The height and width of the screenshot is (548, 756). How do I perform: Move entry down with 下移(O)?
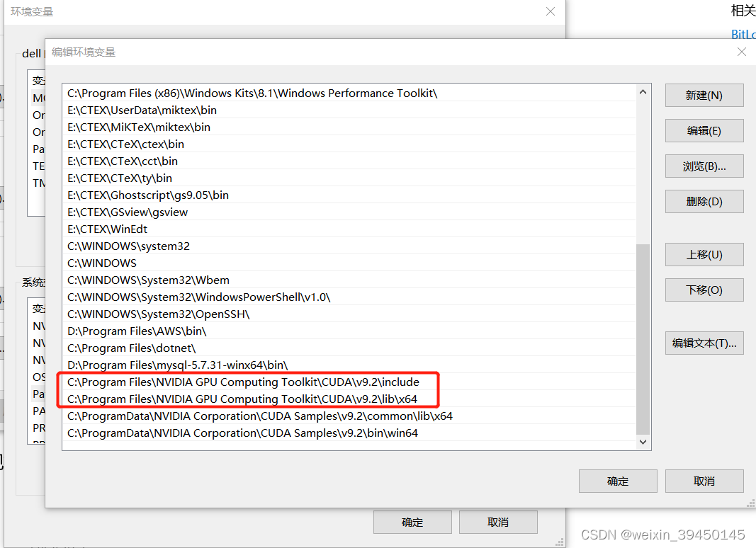tap(704, 290)
